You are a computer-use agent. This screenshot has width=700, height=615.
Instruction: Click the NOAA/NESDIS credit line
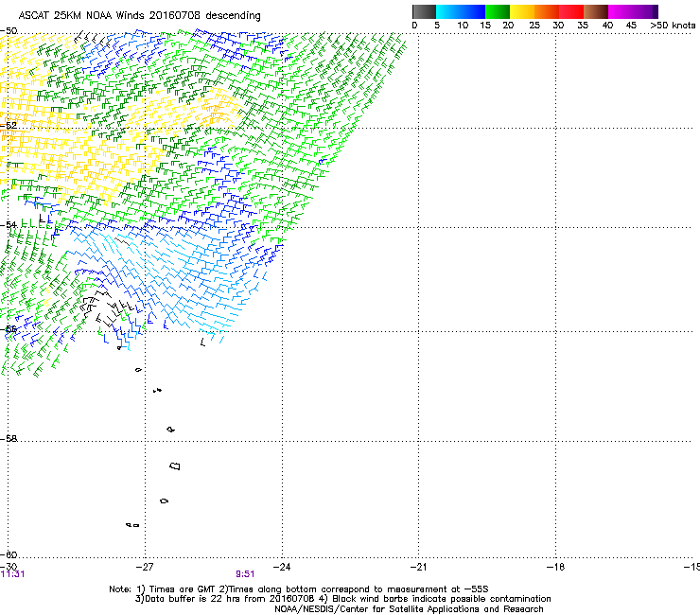[x=409, y=609]
